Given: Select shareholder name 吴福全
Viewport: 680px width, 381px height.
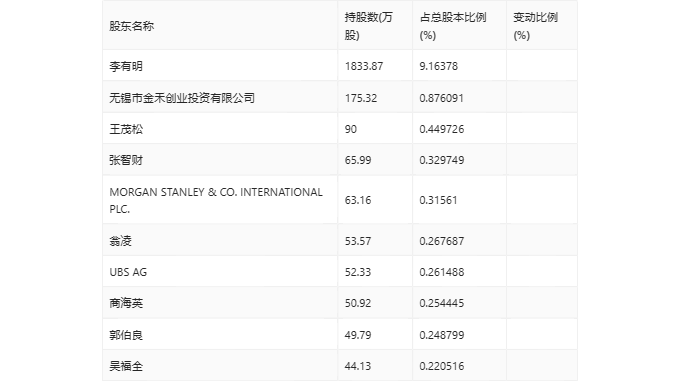Looking at the screenshot, I should pyautogui.click(x=126, y=366).
